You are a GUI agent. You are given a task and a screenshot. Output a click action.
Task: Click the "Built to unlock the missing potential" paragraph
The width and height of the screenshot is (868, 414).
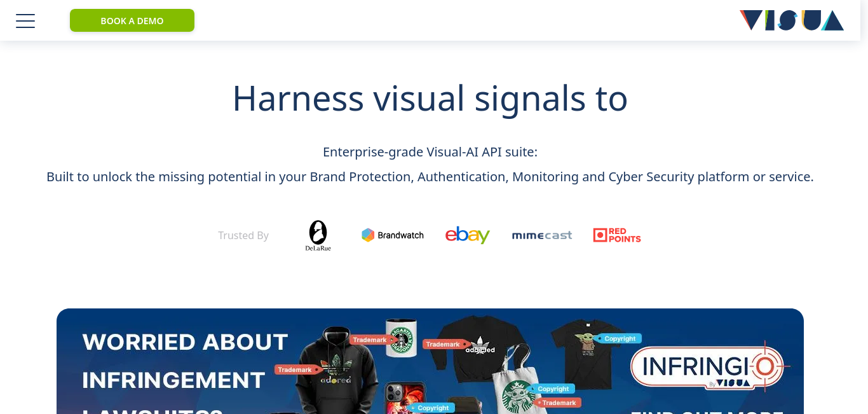tap(430, 177)
